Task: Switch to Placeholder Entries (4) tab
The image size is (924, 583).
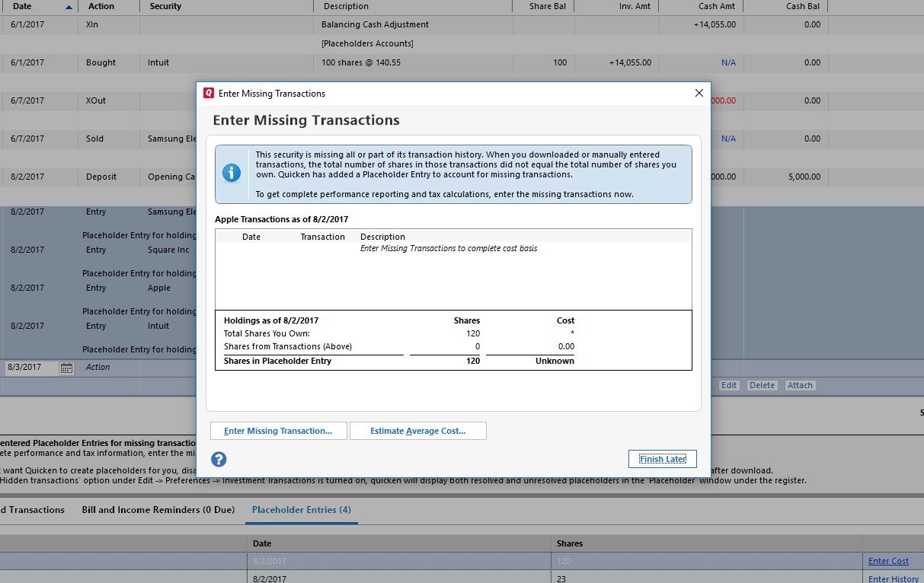Action: tap(301, 510)
